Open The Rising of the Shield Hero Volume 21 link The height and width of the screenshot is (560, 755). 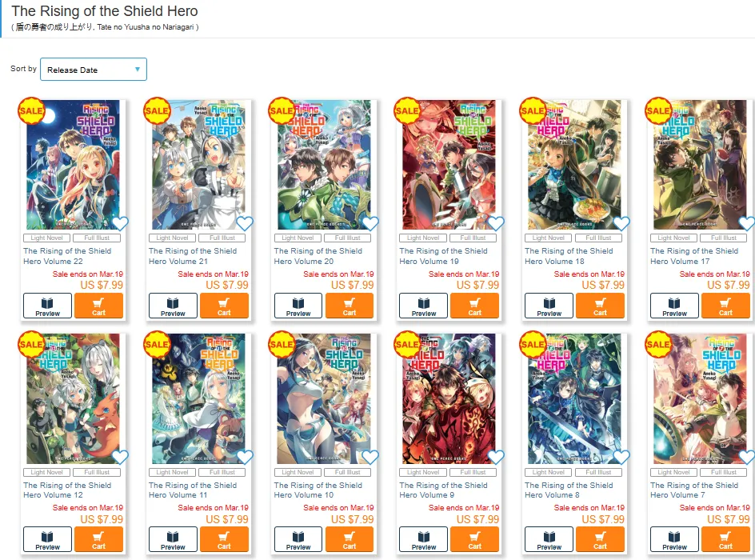193,256
